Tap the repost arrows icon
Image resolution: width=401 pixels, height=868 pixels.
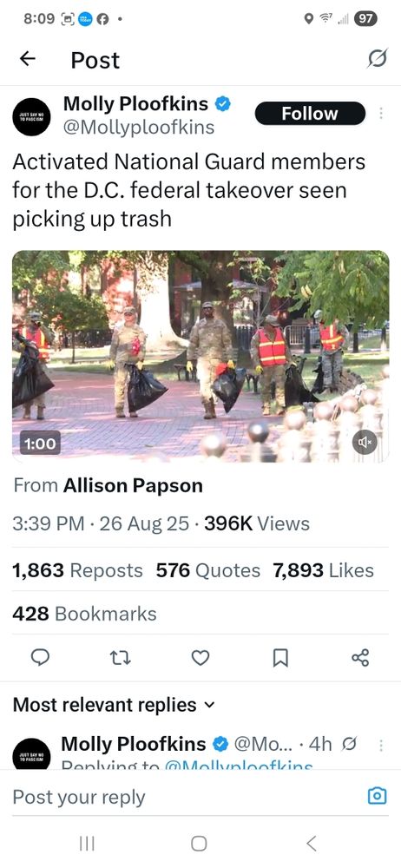pos(120,658)
